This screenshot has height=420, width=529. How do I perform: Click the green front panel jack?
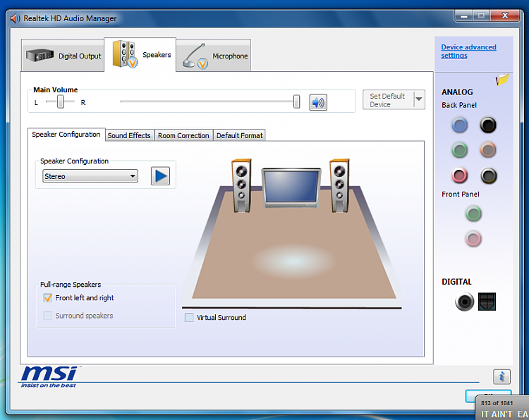coord(473,214)
